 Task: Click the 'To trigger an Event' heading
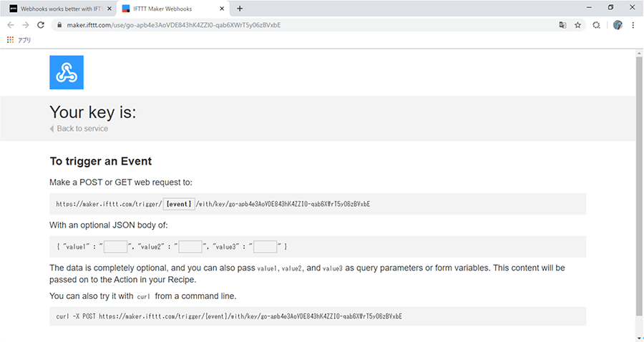tap(101, 161)
